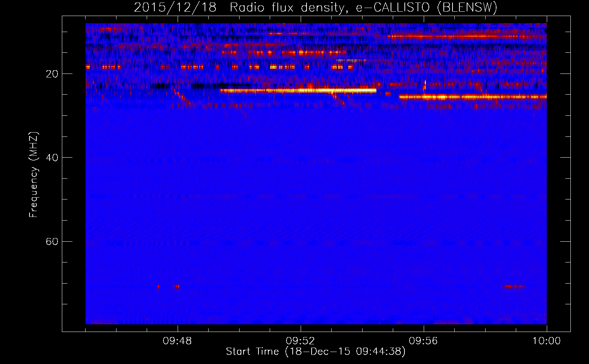Image resolution: width=589 pixels, height=364 pixels.
Task: Click the 09:48 time tick label
Action: (x=177, y=341)
